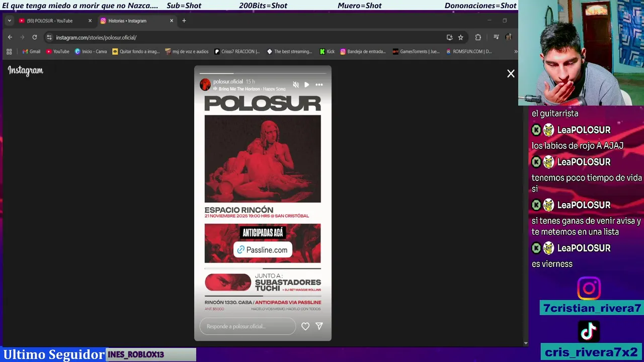Click the SUBASTADORES TUCHI text on poster
This screenshot has height=362, width=644.
pos(287,285)
